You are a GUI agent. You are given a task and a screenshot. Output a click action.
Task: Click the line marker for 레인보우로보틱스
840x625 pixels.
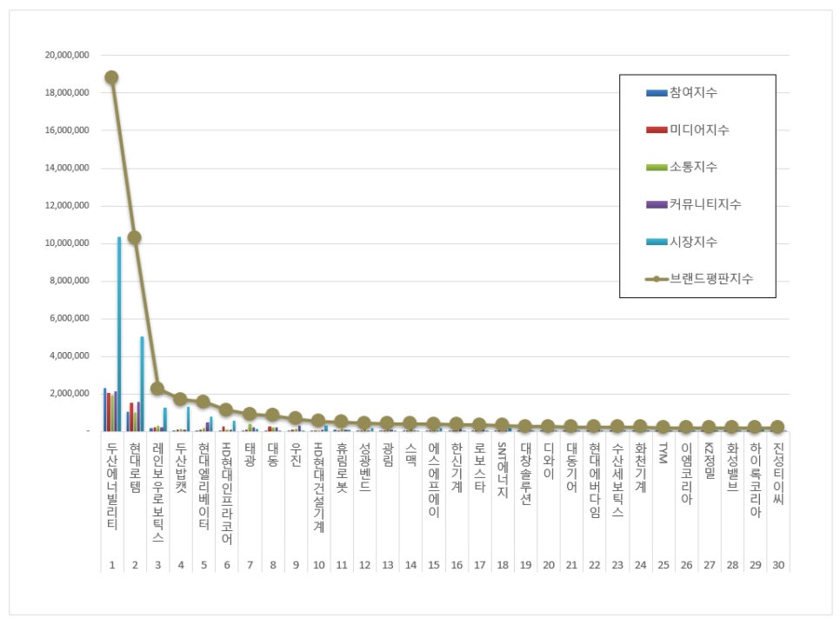157,389
